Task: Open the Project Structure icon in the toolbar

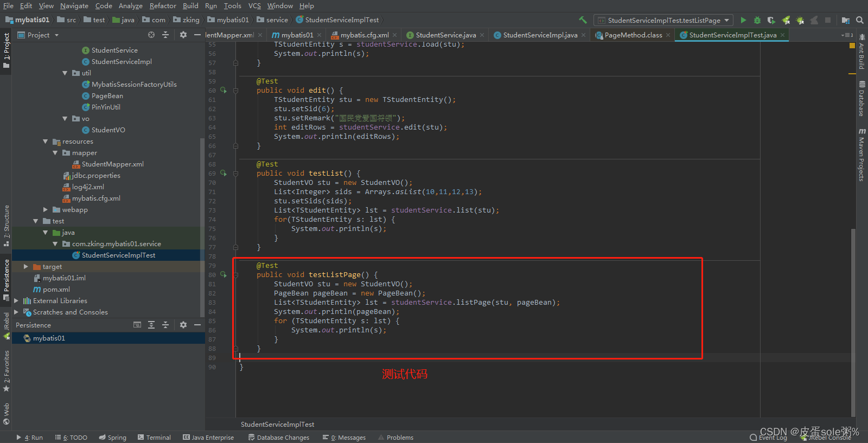Action: 845,20
